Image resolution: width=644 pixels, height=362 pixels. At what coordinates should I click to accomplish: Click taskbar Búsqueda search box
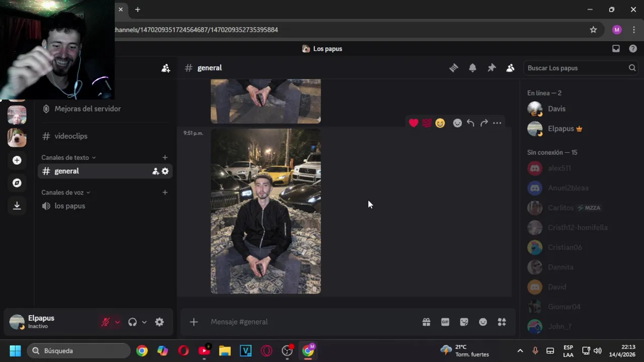[x=78, y=350]
